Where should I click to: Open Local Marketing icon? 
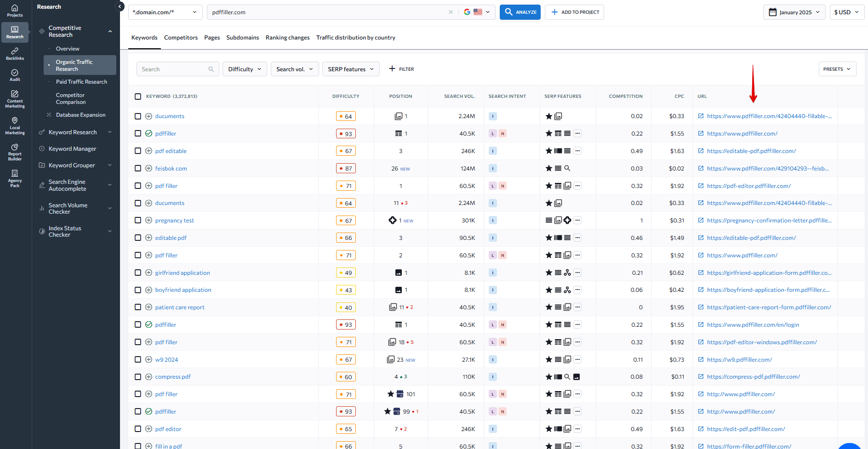point(15,126)
